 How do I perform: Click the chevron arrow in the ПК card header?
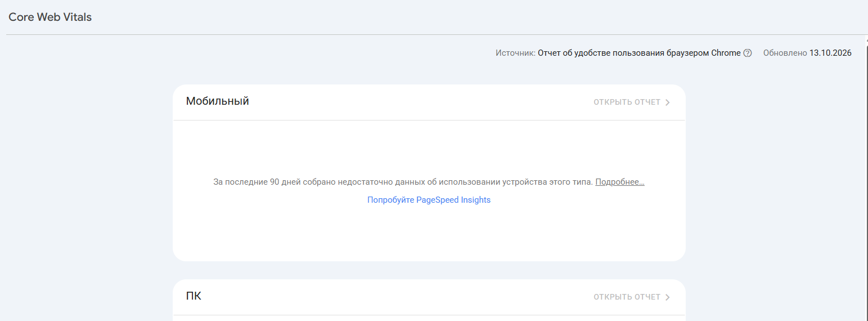[x=668, y=297]
